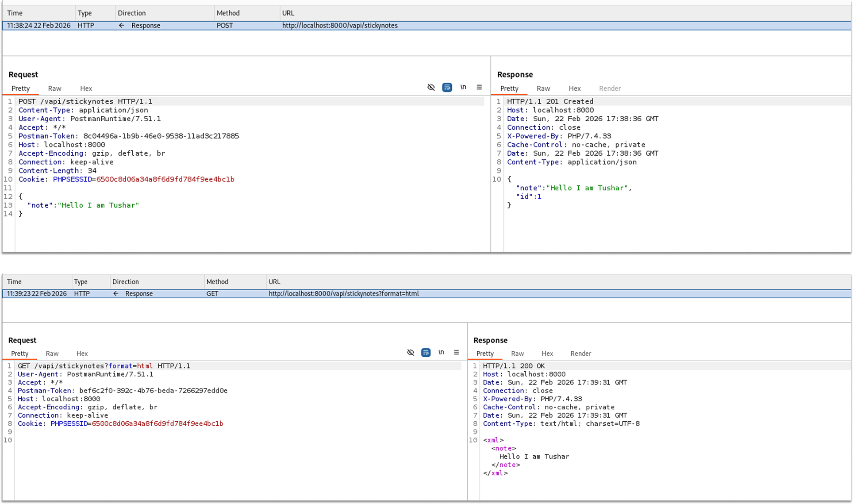
Task: Click Method column header in top table
Action: pos(228,13)
